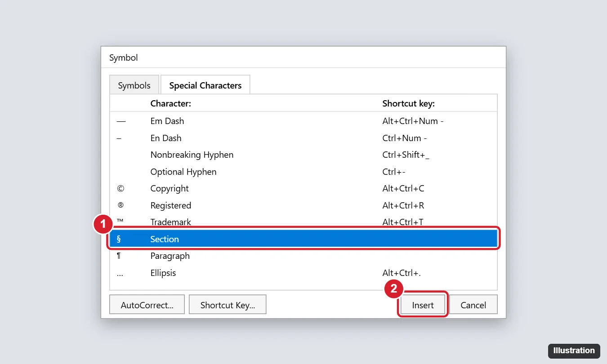The height and width of the screenshot is (364, 607).
Task: Choose the Copyright character row
Action: (x=303, y=189)
